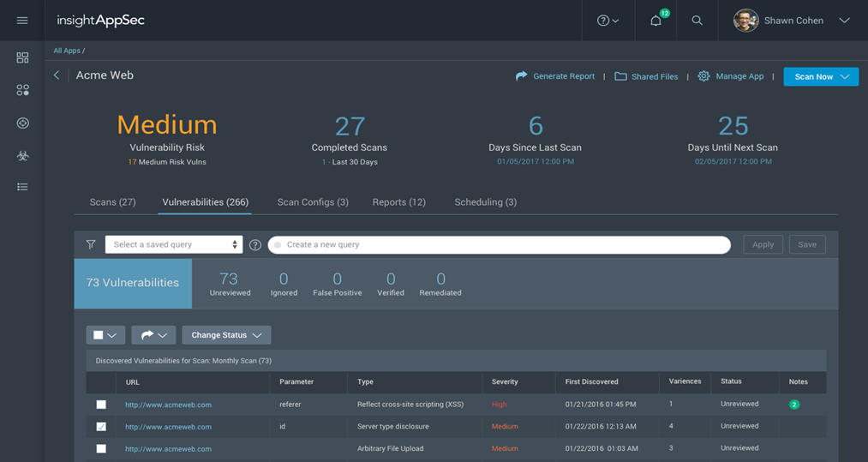The image size is (868, 462).
Task: Open the green notes badge showing 2
Action: [x=794, y=405]
